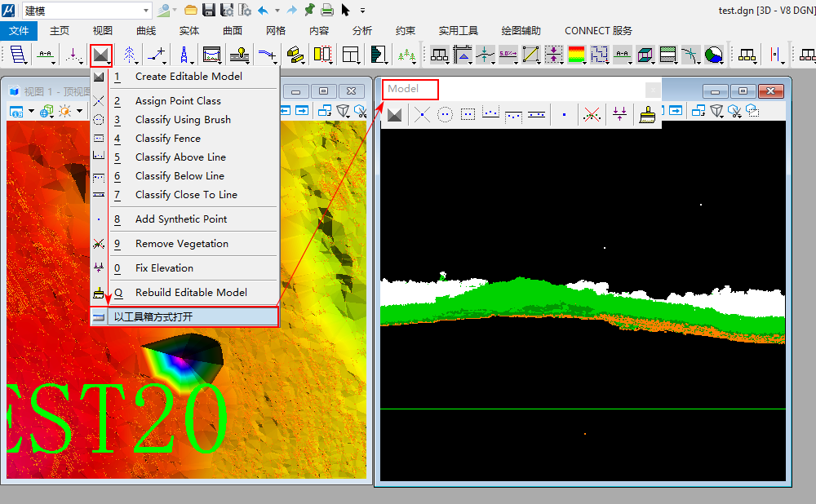Expand the quick access toolbar customize arrow
The image size is (816, 504).
coord(363,11)
